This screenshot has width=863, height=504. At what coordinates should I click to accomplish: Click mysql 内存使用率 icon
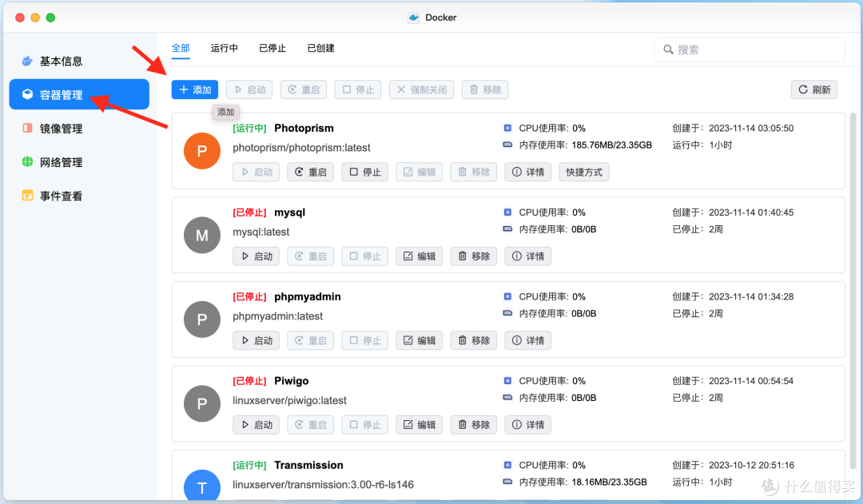tap(507, 229)
